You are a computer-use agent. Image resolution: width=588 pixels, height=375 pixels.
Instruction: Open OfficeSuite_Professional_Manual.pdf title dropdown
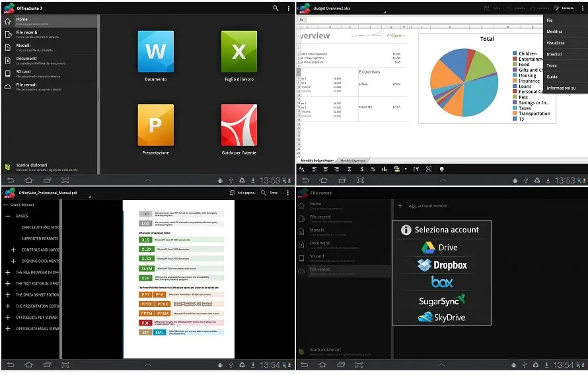(x=54, y=193)
